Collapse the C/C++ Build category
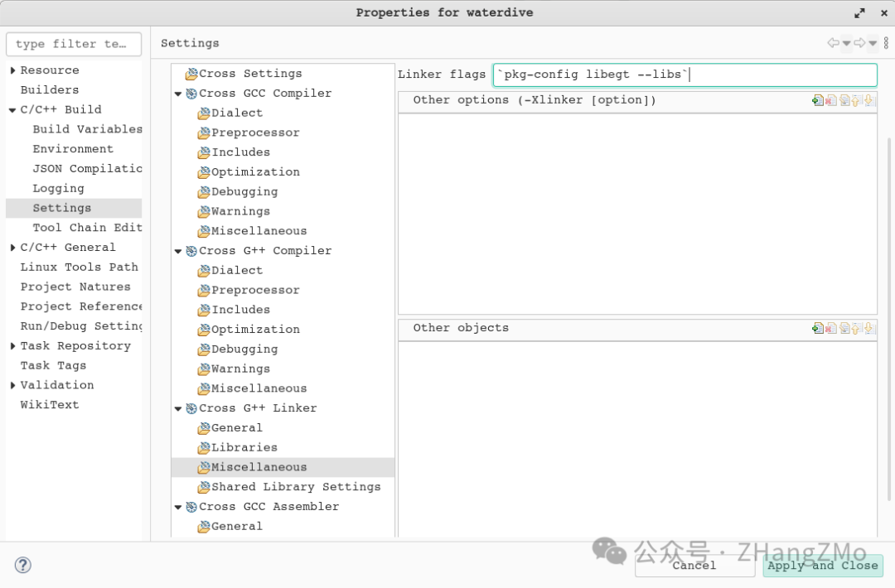Viewport: 895px width, 588px height. pos(12,110)
